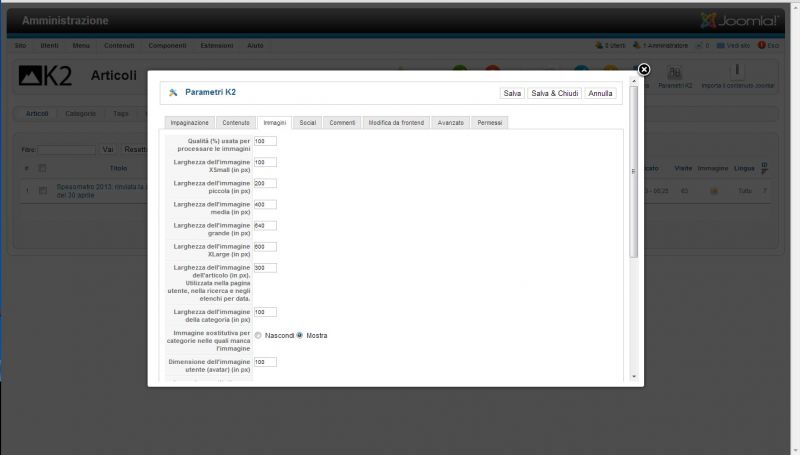Select the Nascondi radio button
This screenshot has width=800, height=455.
click(x=258, y=335)
